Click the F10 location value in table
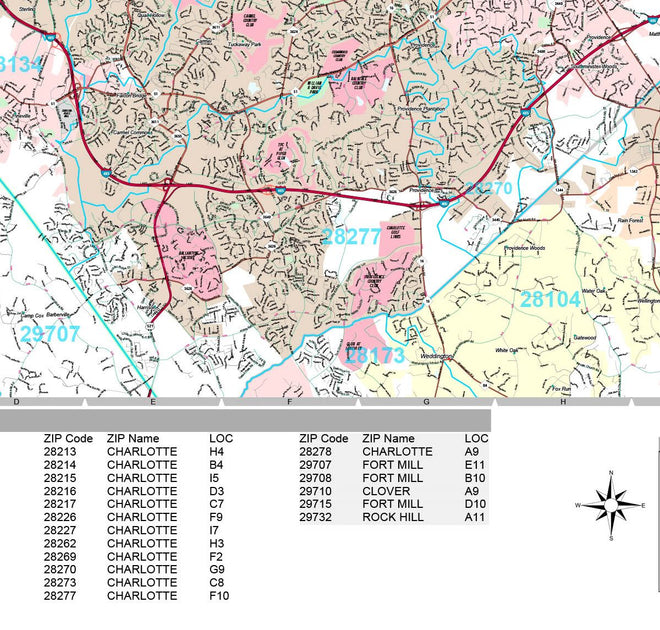Screen dimensions: 660x630 [220, 595]
